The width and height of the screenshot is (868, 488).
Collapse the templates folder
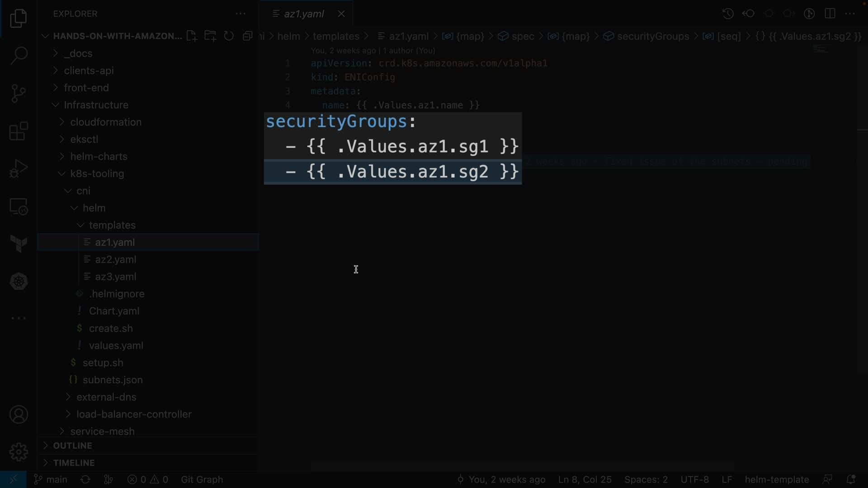(112, 225)
